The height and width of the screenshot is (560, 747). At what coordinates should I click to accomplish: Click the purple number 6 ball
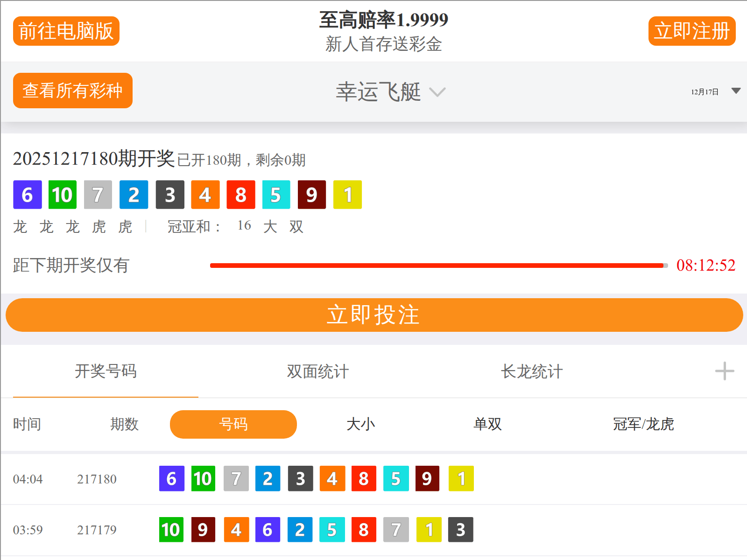pos(27,195)
